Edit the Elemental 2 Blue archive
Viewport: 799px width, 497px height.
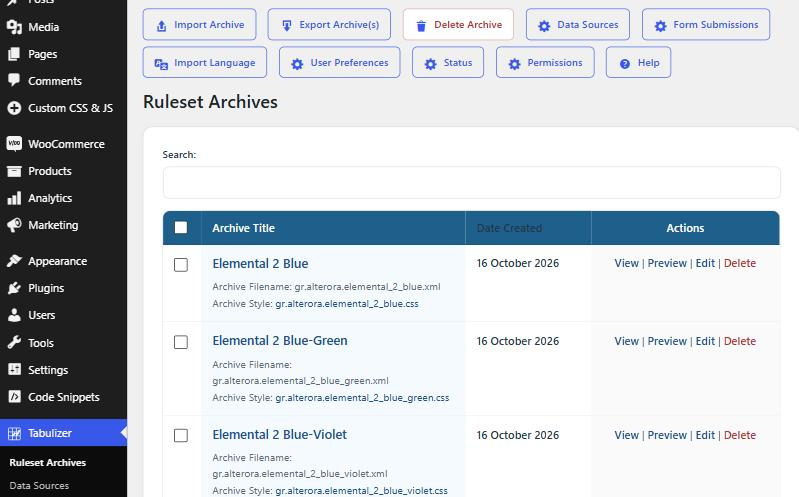(x=705, y=264)
